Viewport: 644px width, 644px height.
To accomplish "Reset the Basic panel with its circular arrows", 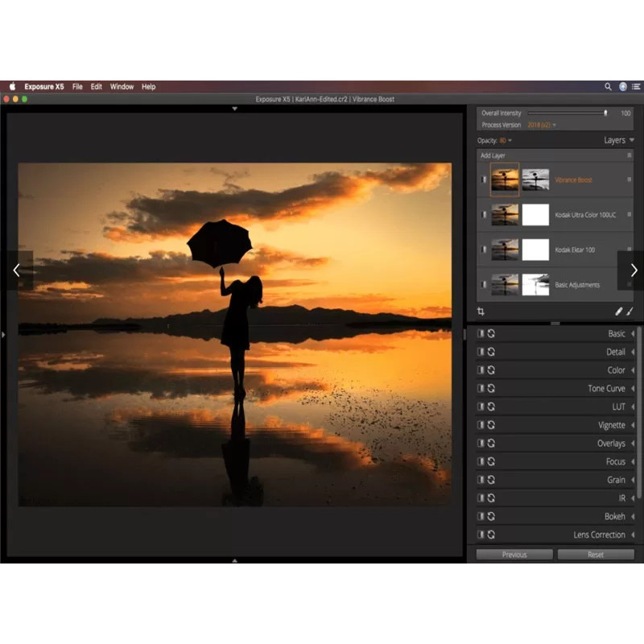I will (491, 333).
